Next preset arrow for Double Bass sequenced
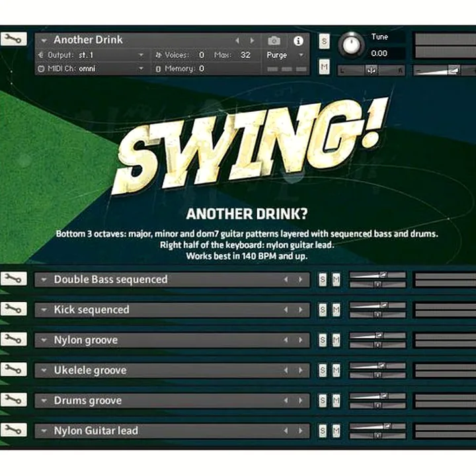This screenshot has width=476, height=476. click(300, 280)
